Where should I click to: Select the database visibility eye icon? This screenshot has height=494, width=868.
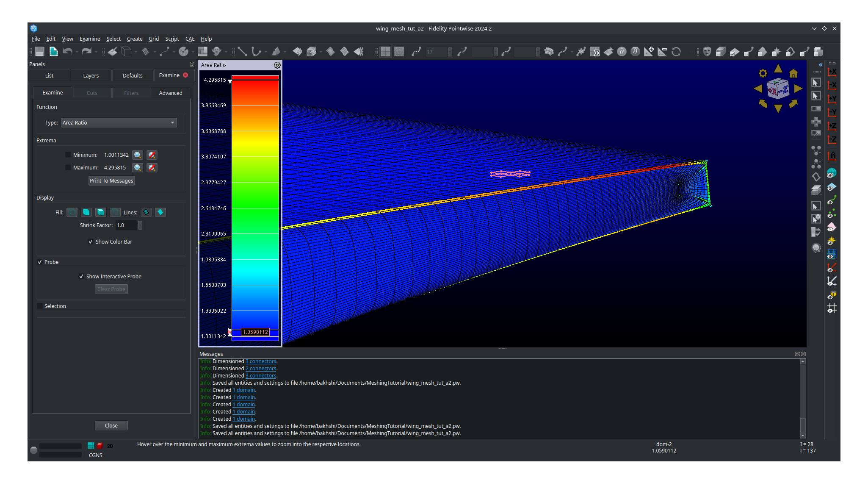click(x=831, y=172)
